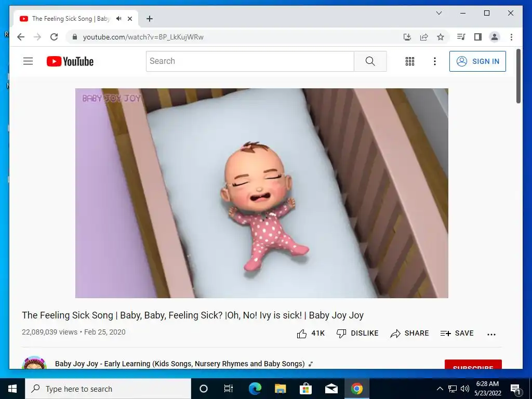Screen dimensions: 532x399
Task: Open Chrome media control icon
Action: point(461,37)
